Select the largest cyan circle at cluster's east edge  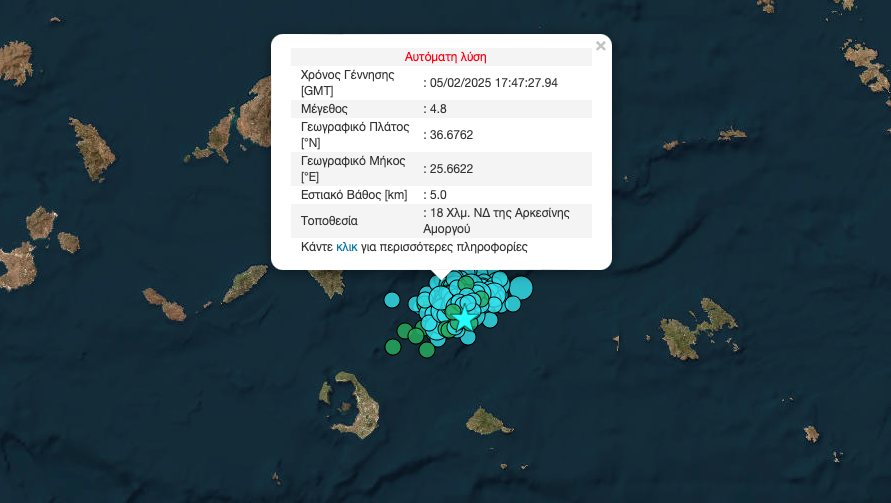pyautogui.click(x=520, y=288)
